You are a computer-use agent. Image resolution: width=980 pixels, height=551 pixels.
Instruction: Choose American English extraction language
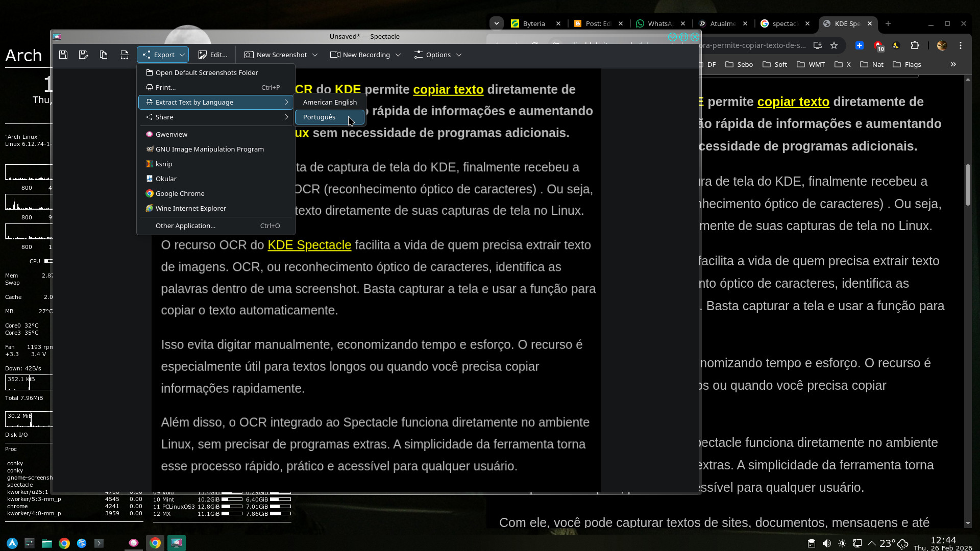coord(330,102)
